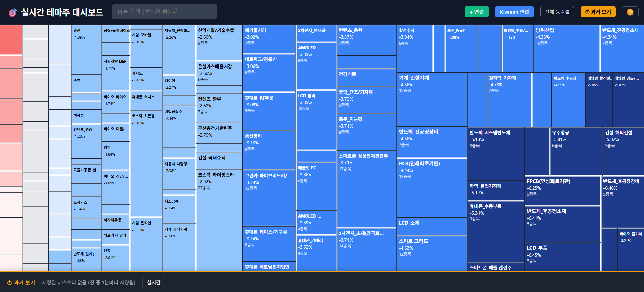Open the FPCB(연성회로기판) tile

point(563,191)
